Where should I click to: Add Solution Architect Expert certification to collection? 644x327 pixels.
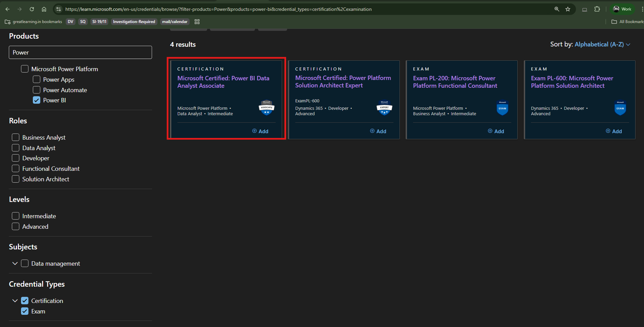378,131
